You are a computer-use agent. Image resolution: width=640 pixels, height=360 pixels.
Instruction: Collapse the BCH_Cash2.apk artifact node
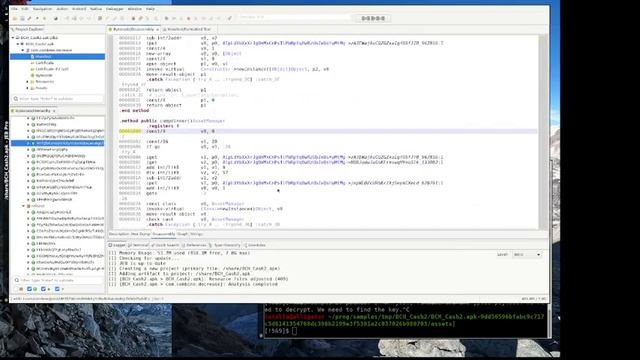tap(18, 44)
